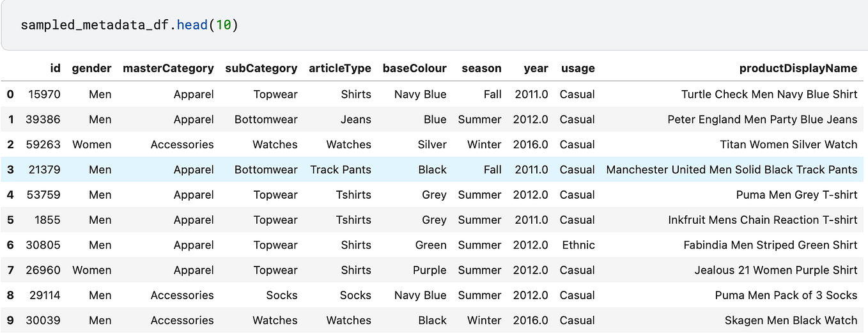Image resolution: width=868 pixels, height=333 pixels.
Task: Click the code cell with sampled_metadata_df.head(10)
Action: pos(434,26)
